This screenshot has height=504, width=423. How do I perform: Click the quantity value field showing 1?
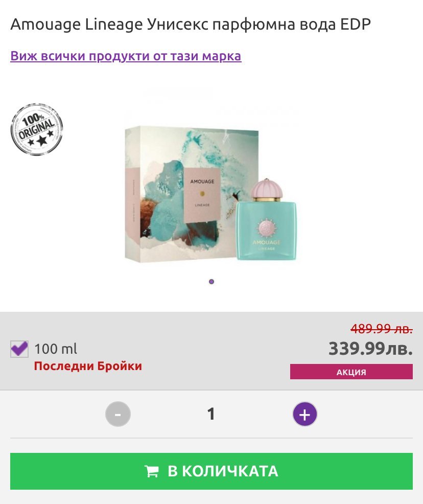click(211, 414)
